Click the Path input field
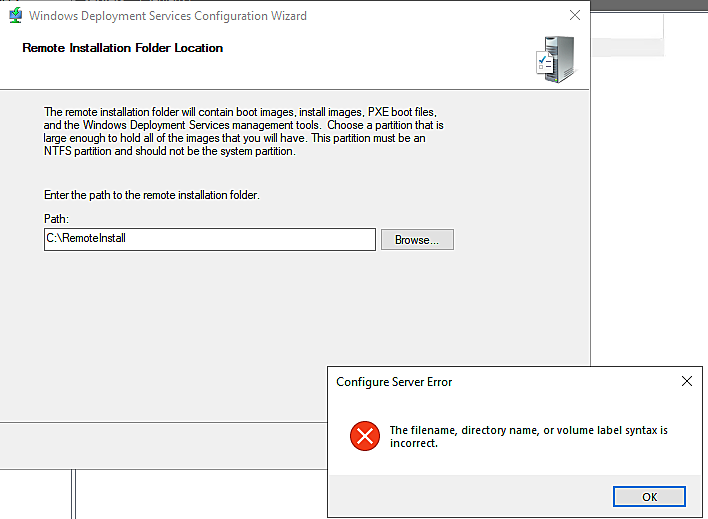The height and width of the screenshot is (519, 708). click(x=210, y=239)
